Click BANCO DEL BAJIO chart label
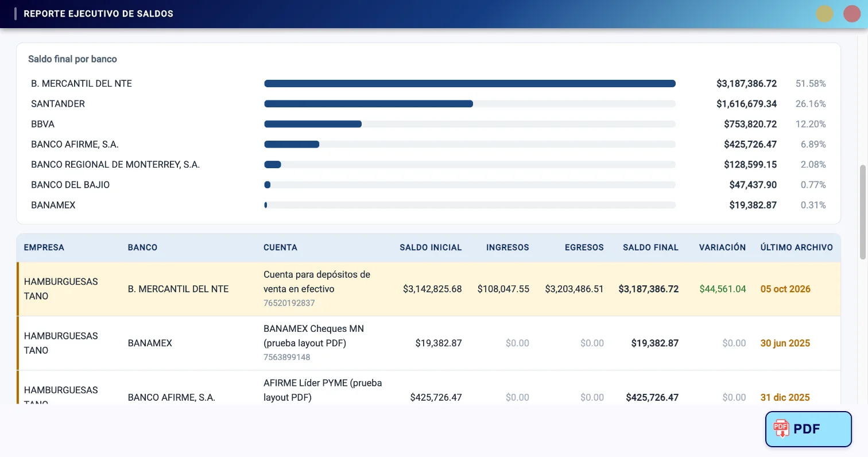 tap(70, 185)
